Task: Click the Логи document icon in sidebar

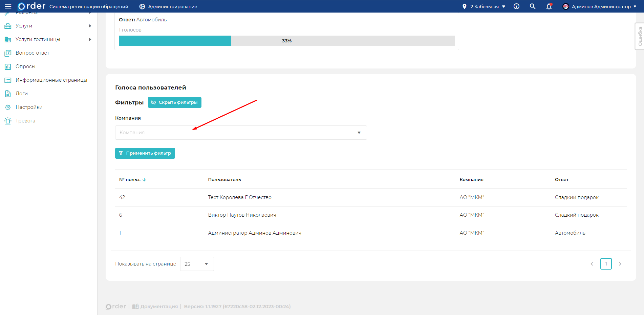Action: 8,94
